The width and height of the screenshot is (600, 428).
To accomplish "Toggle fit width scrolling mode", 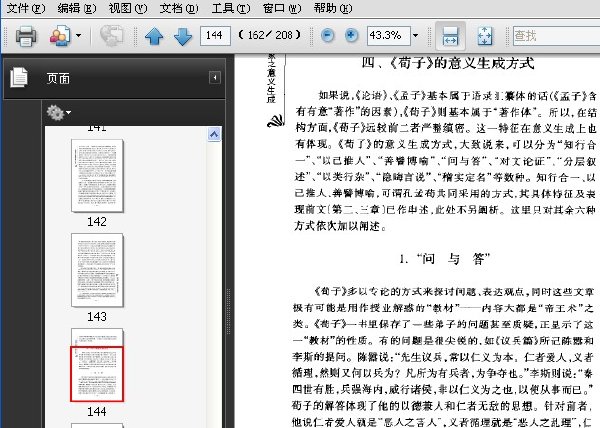I will click(x=450, y=36).
